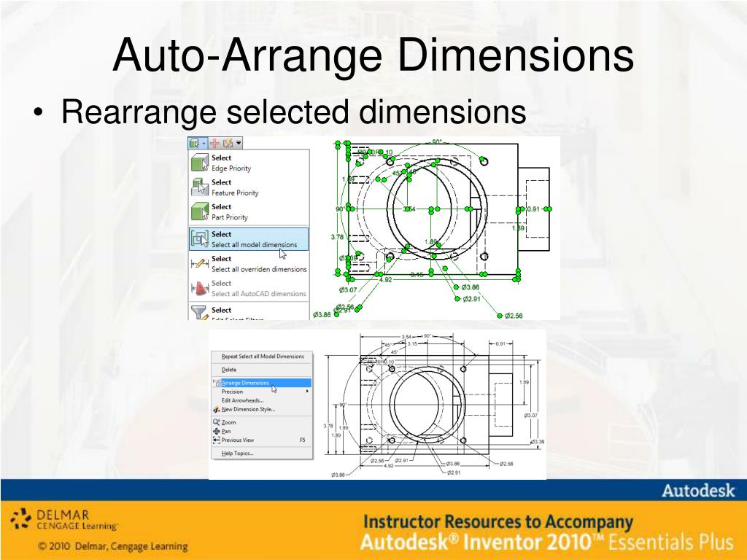
Task: Open the Select tool dropdown arrow
Action: (x=204, y=144)
